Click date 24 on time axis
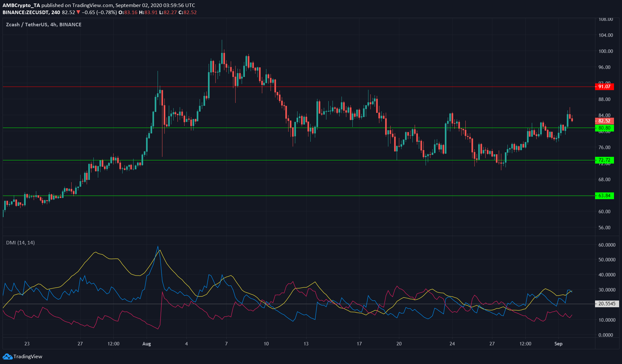622x364 pixels. pos(452,344)
